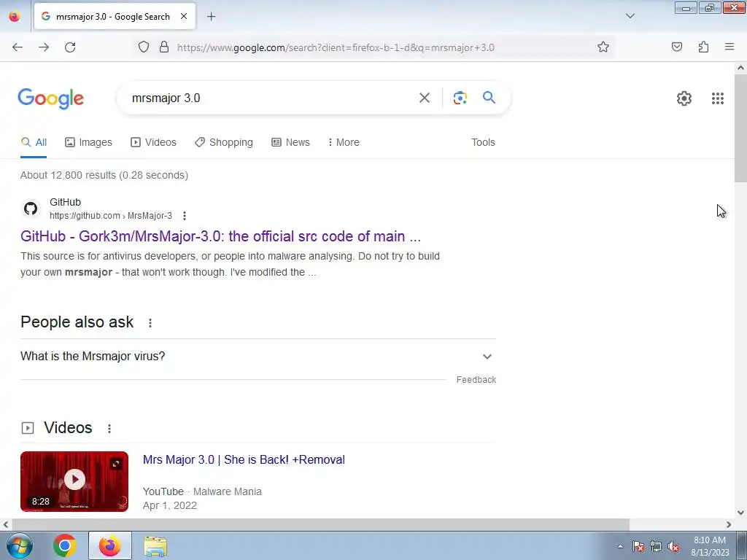Go back to the previous page
The width and height of the screenshot is (747, 560).
tap(18, 47)
